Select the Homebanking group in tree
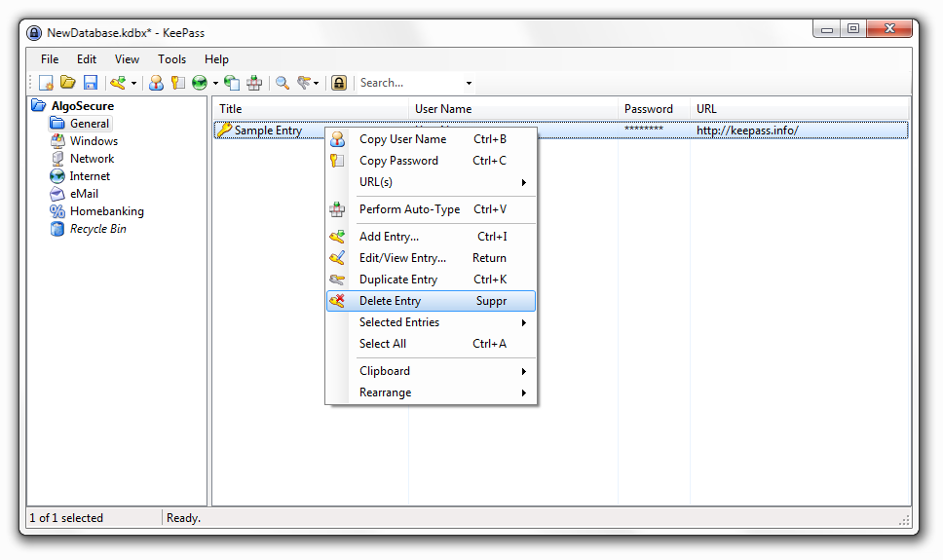This screenshot has width=943, height=560. coord(107,211)
